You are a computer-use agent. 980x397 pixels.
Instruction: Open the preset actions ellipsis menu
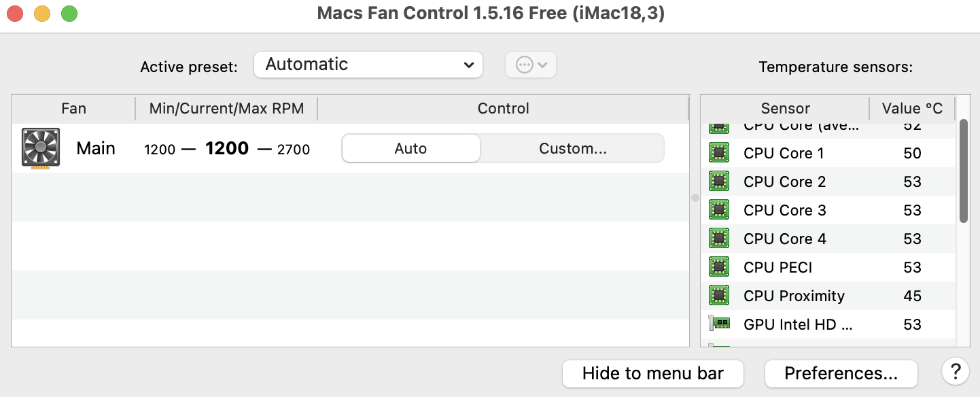531,65
